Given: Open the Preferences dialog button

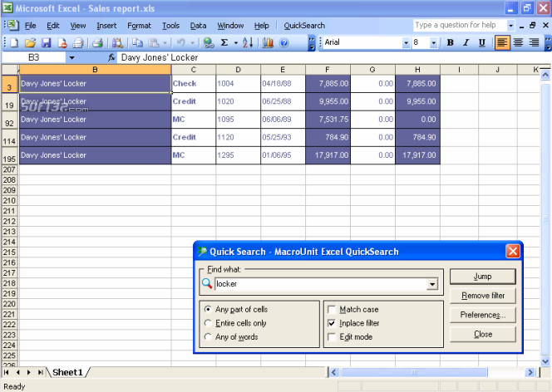Looking at the screenshot, I should [x=483, y=315].
